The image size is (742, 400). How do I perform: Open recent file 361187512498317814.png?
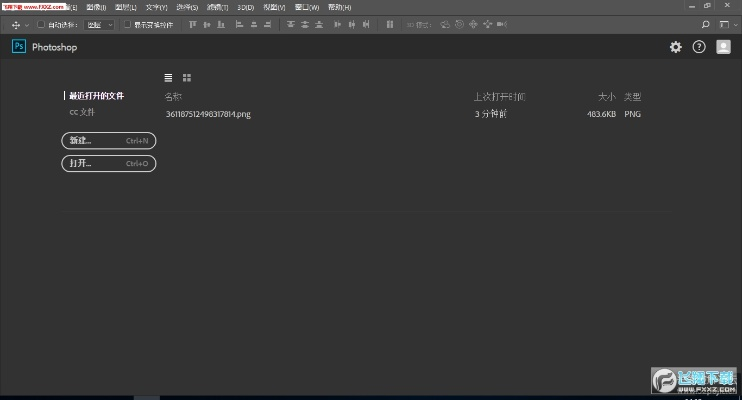click(x=208, y=114)
